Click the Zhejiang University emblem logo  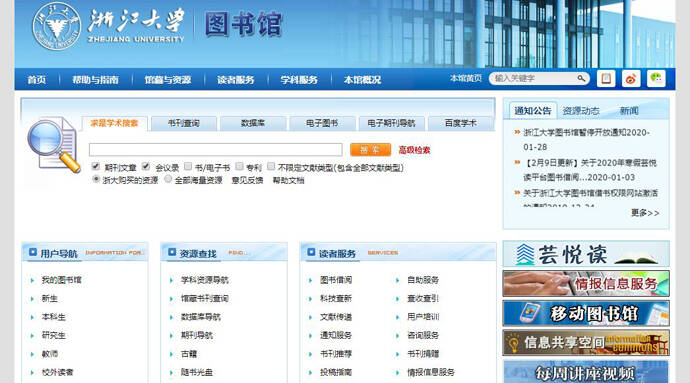point(56,26)
